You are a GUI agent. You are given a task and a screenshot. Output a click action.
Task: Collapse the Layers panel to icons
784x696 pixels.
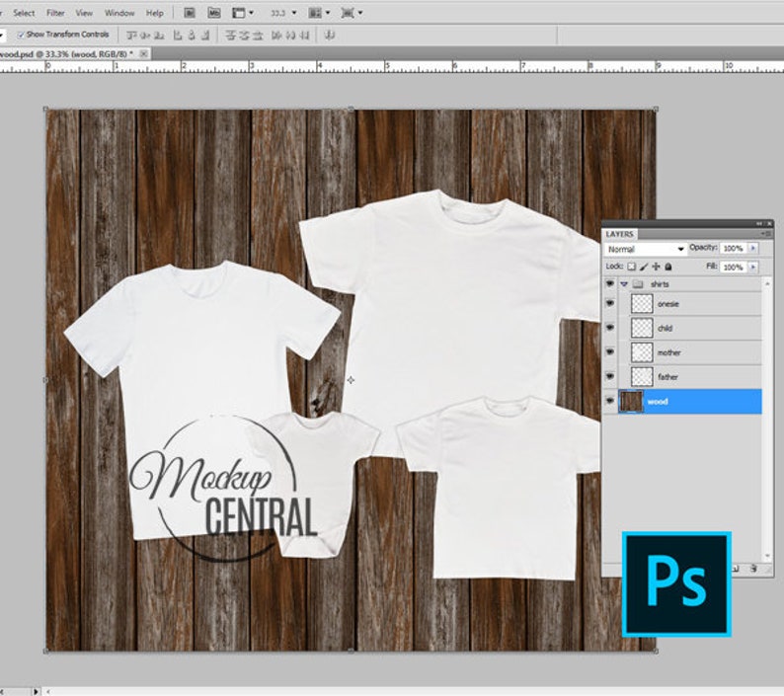(760, 223)
